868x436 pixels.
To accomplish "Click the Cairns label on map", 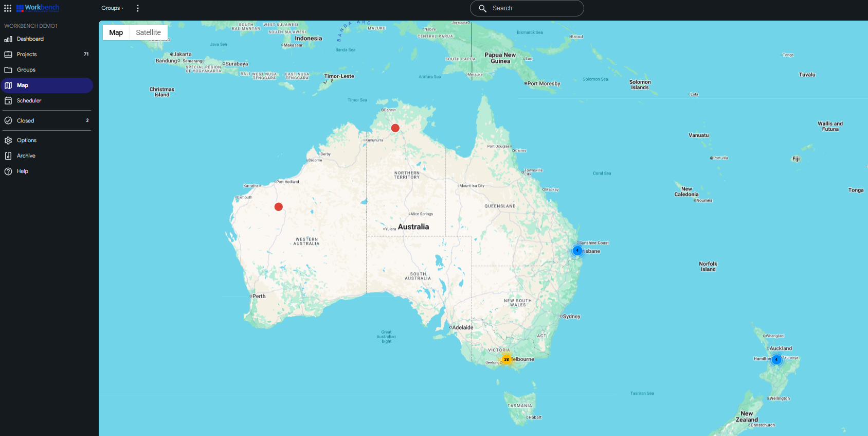I will coord(520,151).
